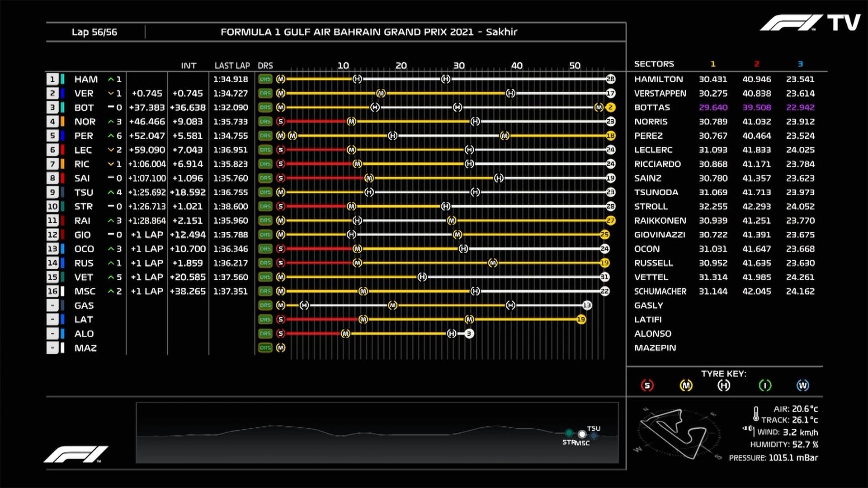Screen dimensions: 868x488
Task: Click wet tyre icon in tyre key
Action: [x=802, y=385]
